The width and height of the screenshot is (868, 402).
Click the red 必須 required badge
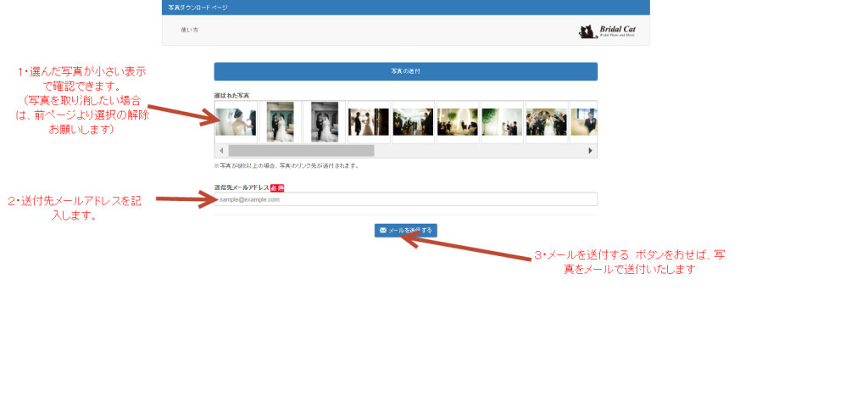pyautogui.click(x=277, y=187)
